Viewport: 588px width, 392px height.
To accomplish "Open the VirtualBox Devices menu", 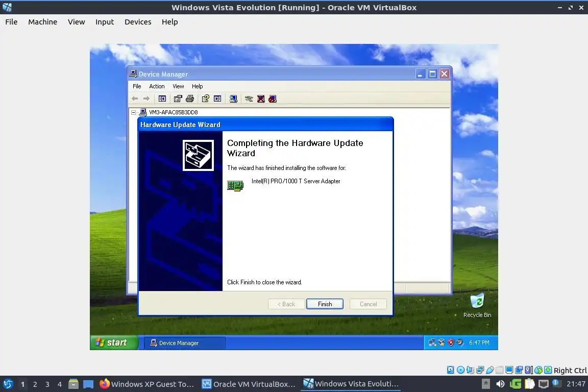I will click(138, 22).
